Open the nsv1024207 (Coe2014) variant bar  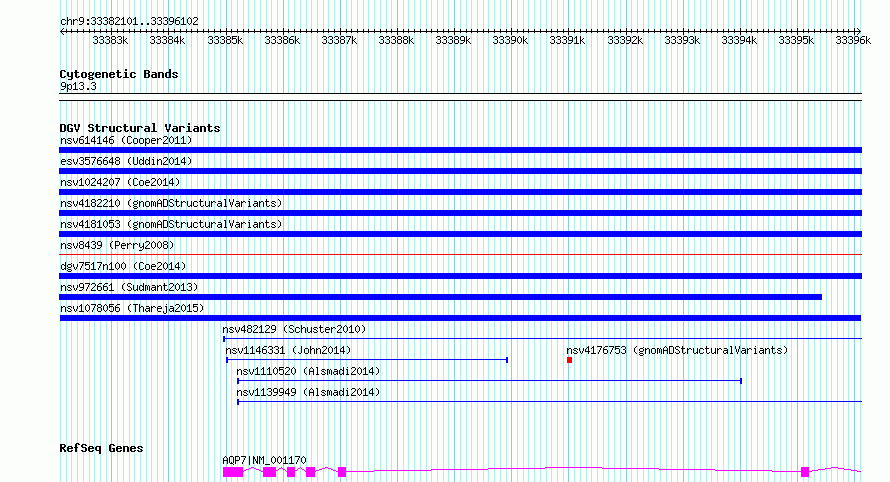(460, 192)
